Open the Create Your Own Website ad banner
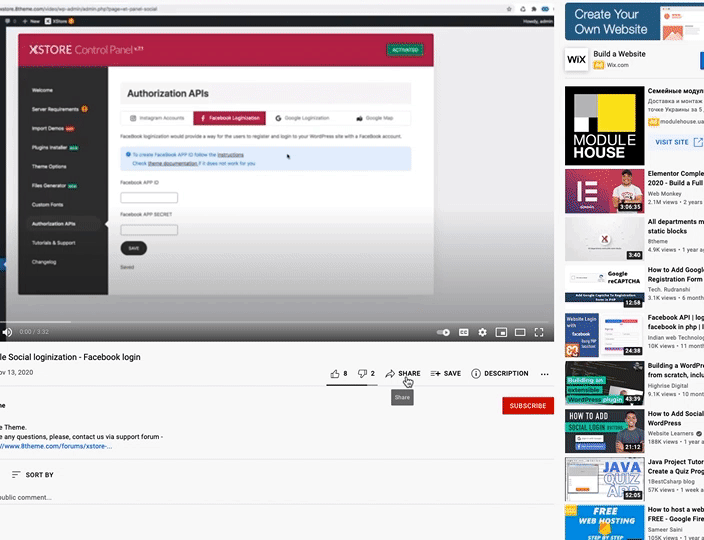The height and width of the screenshot is (540, 704). click(634, 21)
